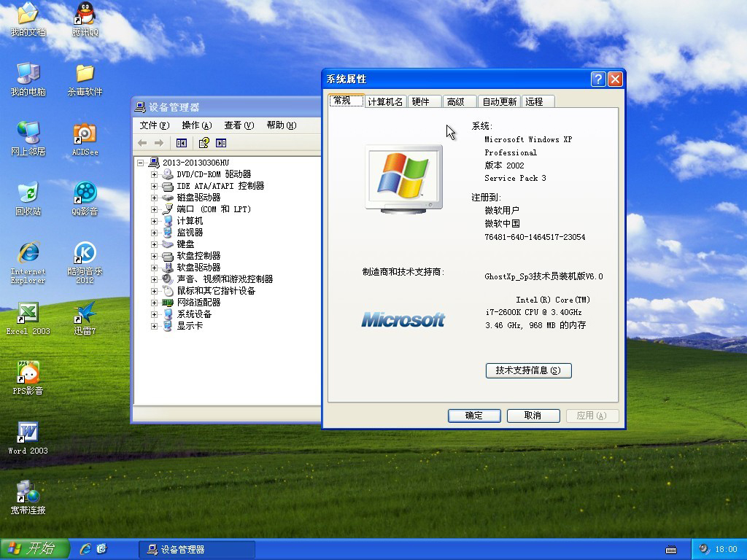This screenshot has width=747, height=560.
Task: Select 显示卡 in device tree
Action: pyautogui.click(x=190, y=326)
